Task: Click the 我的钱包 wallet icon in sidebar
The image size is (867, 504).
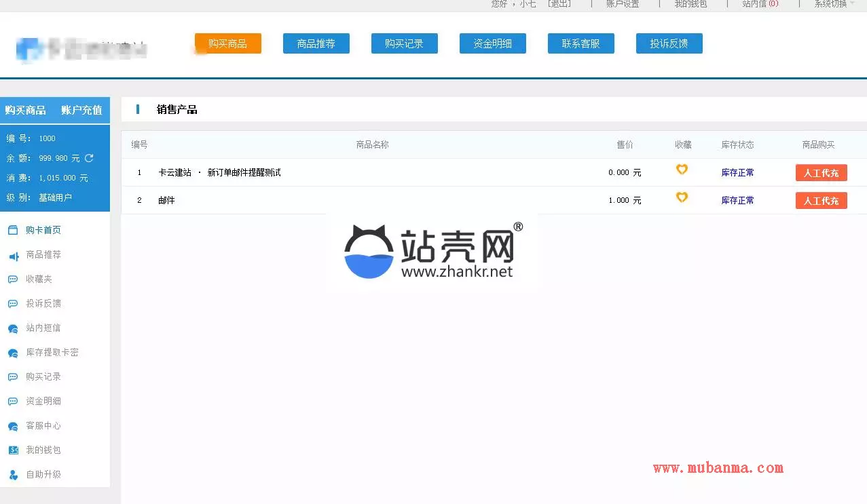Action: click(x=13, y=450)
